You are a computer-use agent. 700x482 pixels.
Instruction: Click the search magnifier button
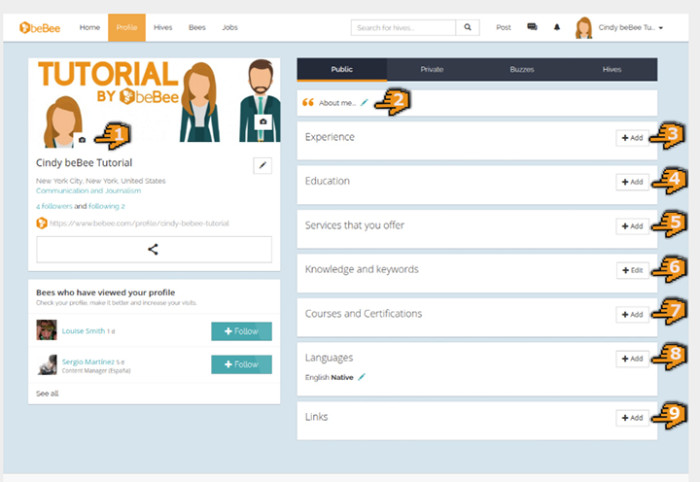[x=467, y=28]
